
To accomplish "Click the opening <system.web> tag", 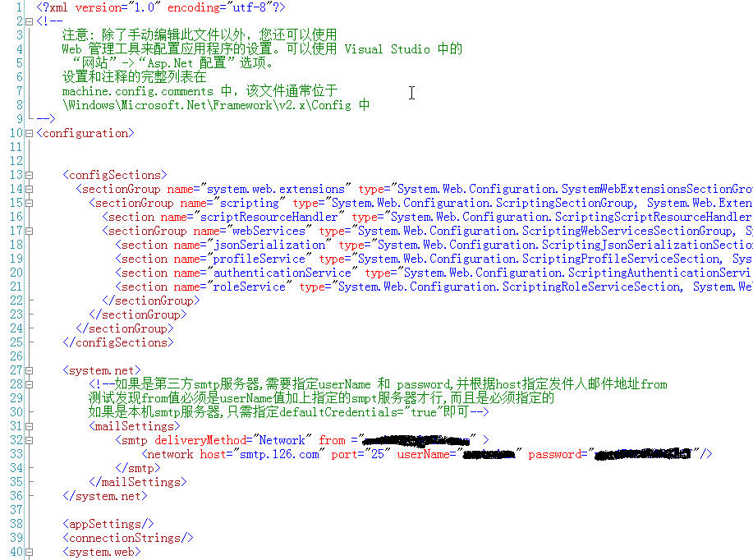I will 102,551.
